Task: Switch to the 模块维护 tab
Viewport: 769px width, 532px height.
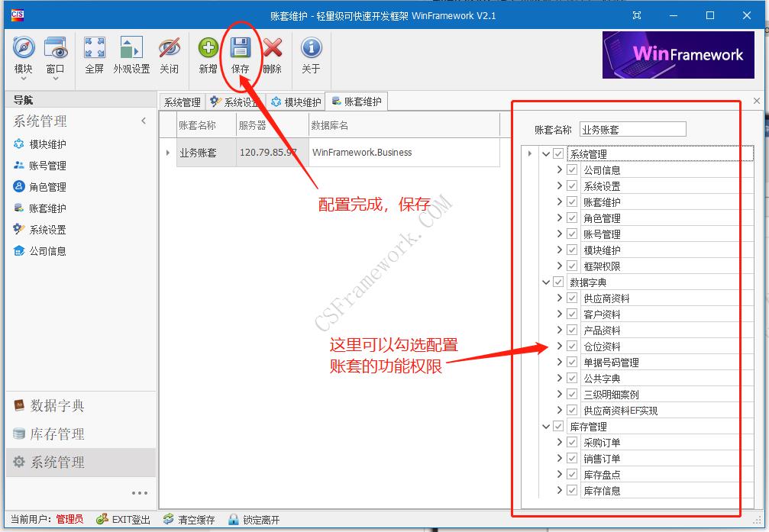Action: [299, 100]
